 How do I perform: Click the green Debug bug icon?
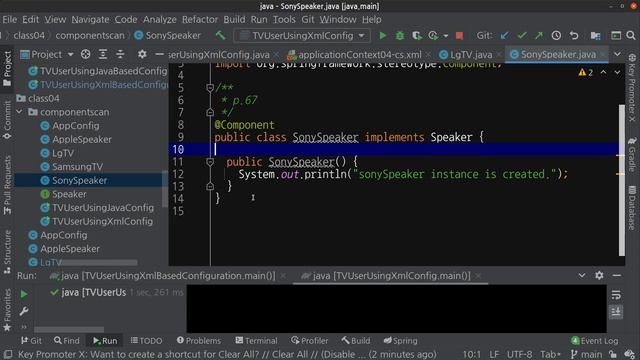(400, 36)
